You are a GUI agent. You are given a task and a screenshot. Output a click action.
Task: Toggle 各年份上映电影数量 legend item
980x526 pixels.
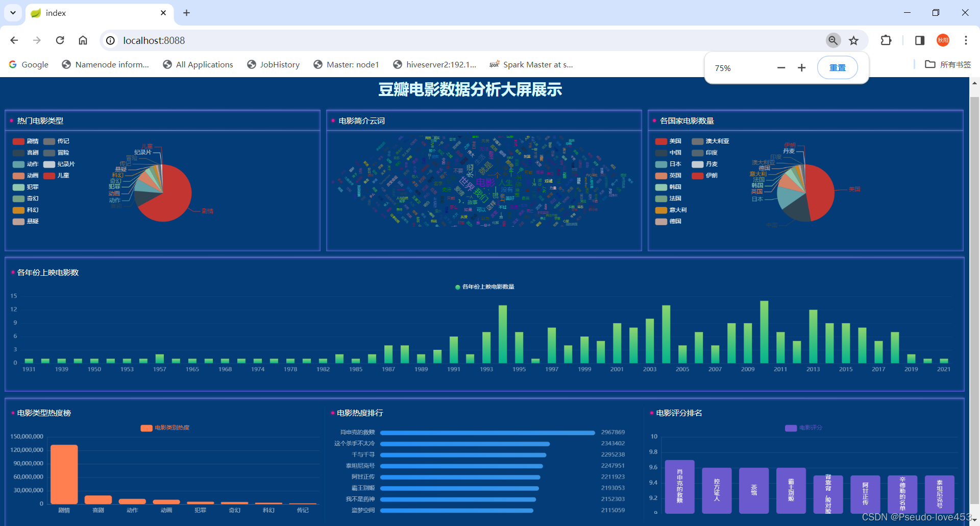(484, 287)
